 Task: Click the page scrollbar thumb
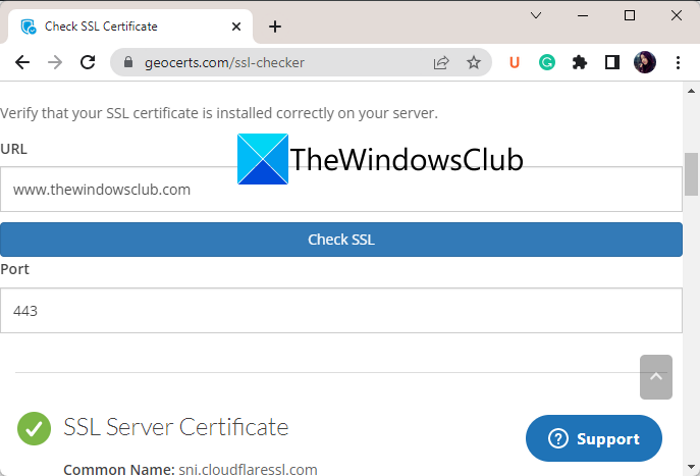692,174
